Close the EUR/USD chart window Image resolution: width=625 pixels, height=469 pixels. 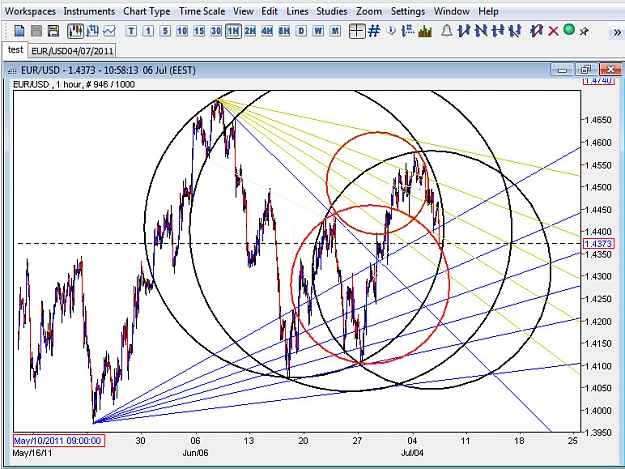coord(610,70)
